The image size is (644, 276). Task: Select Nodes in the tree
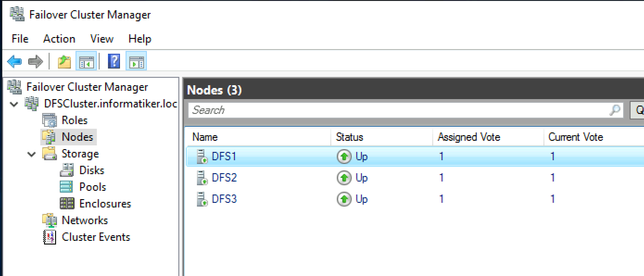click(x=78, y=137)
